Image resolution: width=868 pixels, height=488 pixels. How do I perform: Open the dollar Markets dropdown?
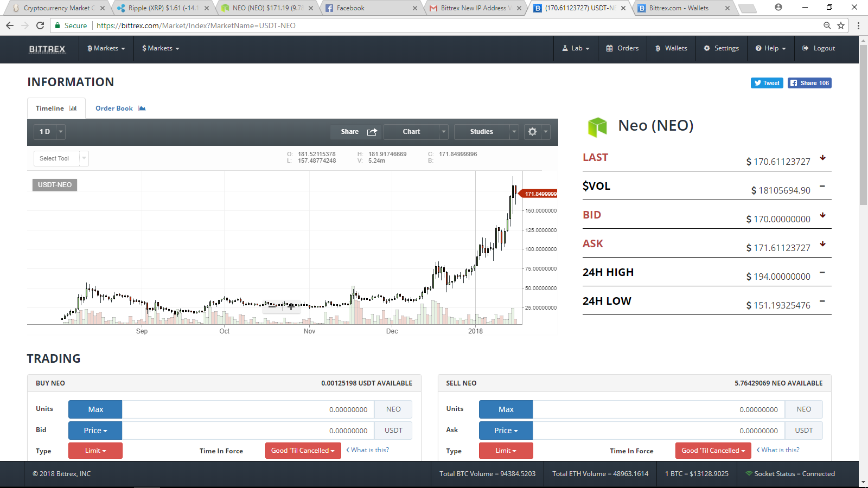pyautogui.click(x=161, y=48)
